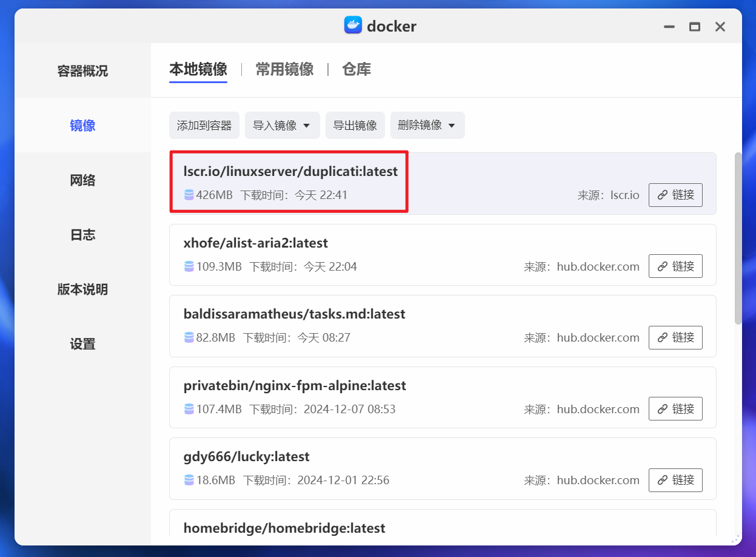Click the storage disk icon next to 426MB

click(x=189, y=195)
